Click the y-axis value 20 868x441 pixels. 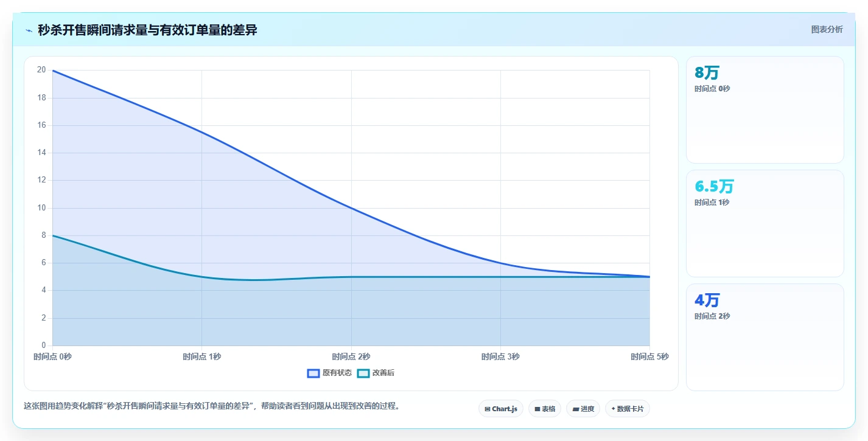pyautogui.click(x=41, y=70)
